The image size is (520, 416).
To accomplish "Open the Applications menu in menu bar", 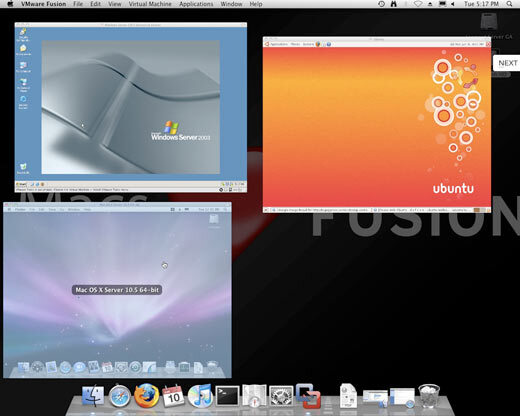I will pos(196,4).
